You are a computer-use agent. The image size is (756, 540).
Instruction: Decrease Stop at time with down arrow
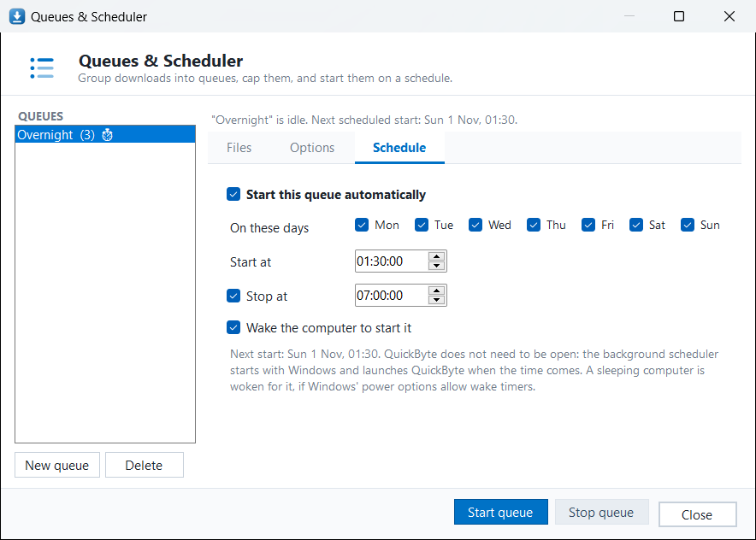pyautogui.click(x=437, y=300)
